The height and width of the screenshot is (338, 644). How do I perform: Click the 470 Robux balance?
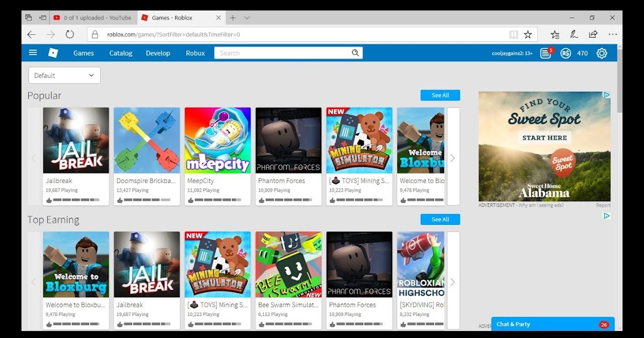(x=582, y=53)
